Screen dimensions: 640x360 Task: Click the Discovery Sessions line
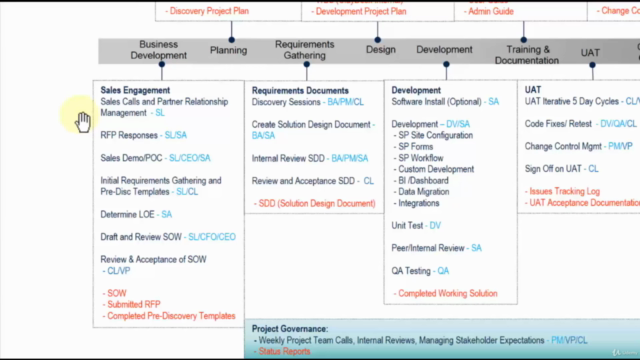pyautogui.click(x=308, y=102)
